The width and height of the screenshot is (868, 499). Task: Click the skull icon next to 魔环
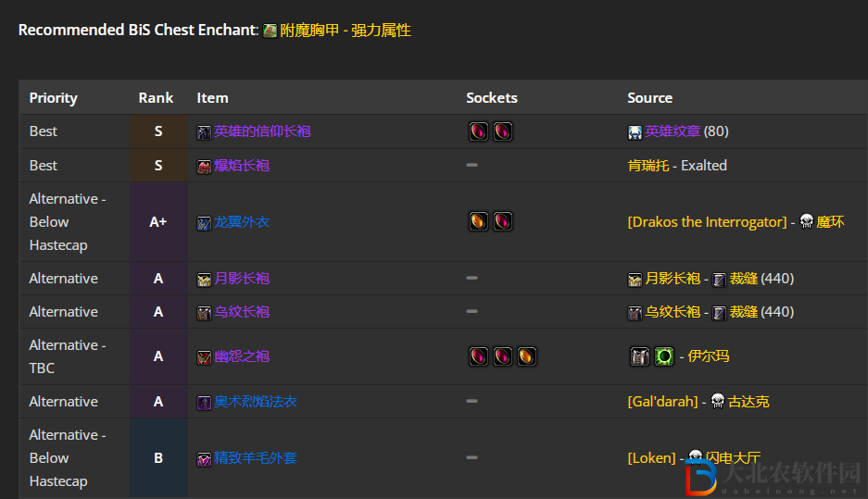[x=807, y=222]
